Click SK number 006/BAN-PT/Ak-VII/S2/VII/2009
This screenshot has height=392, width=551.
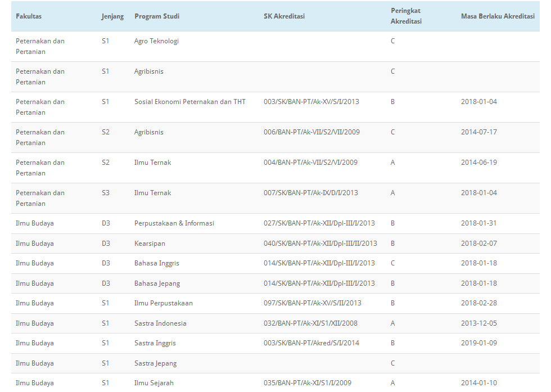tap(311, 132)
